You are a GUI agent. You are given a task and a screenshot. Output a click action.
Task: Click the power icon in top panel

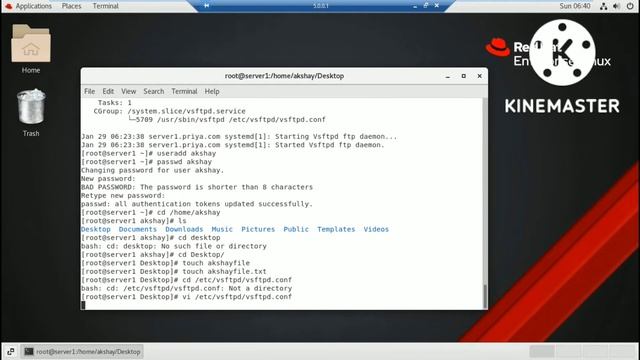coord(630,6)
